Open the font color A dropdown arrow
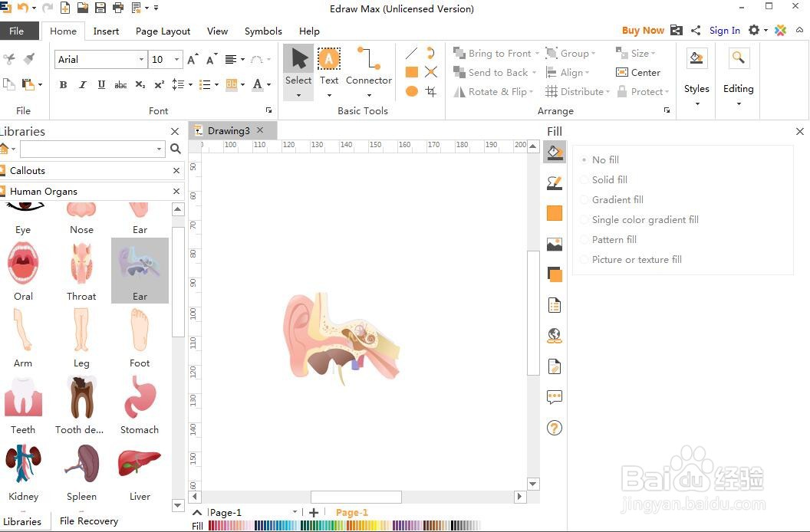 [x=268, y=85]
